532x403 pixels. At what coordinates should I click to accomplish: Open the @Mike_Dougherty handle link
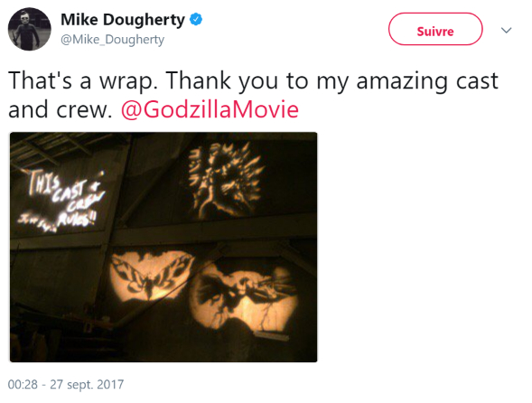[x=112, y=40]
